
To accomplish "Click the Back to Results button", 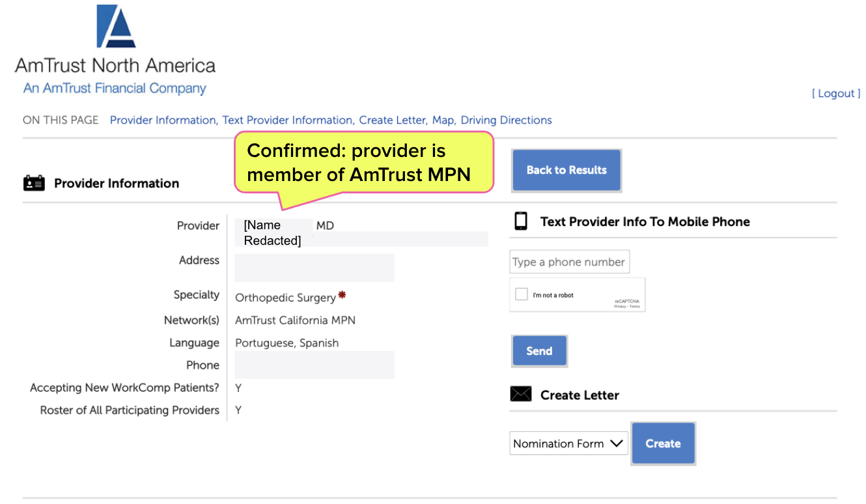I will pos(566,170).
